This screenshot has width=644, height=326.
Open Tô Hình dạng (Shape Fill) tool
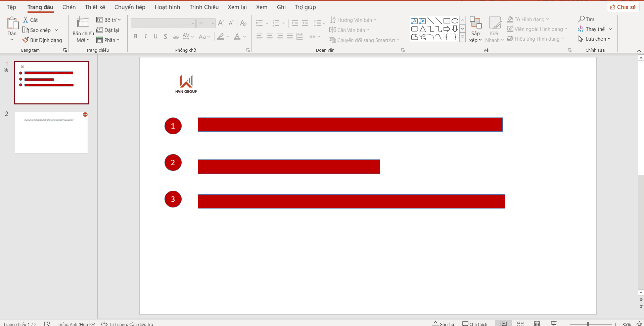527,19
